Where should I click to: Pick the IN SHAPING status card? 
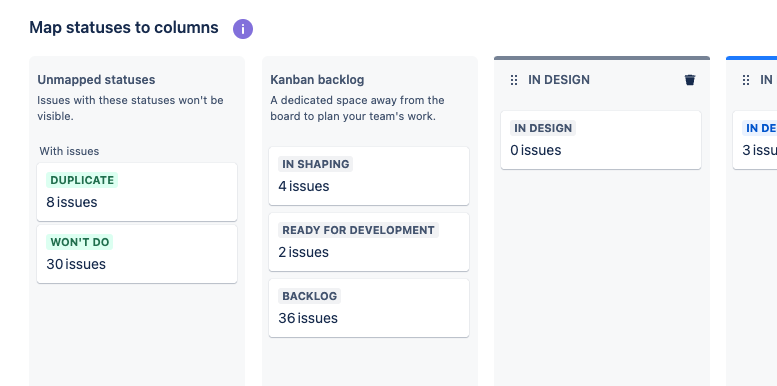point(369,175)
